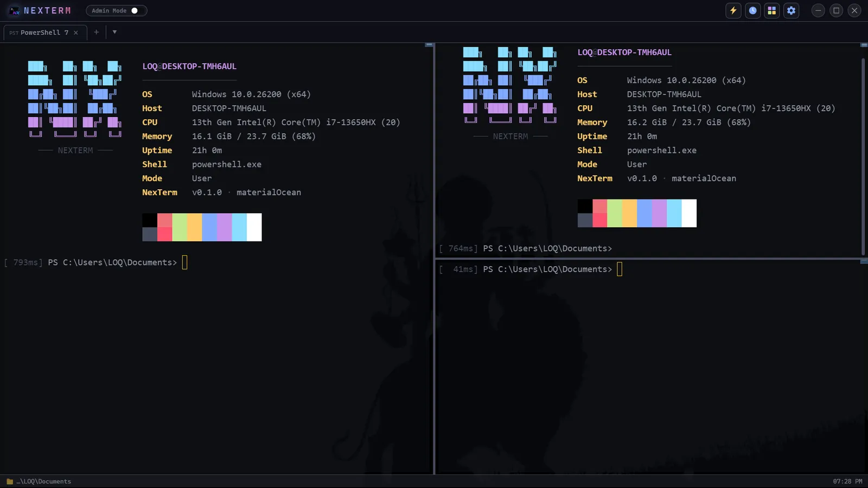
Task: Minimize the NexTerm window
Action: [x=818, y=10]
